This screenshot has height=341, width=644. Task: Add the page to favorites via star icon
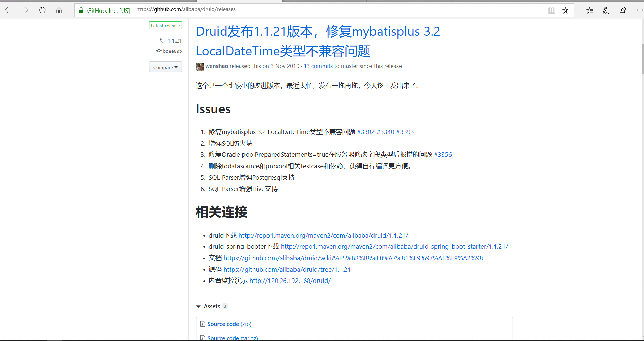[565, 10]
